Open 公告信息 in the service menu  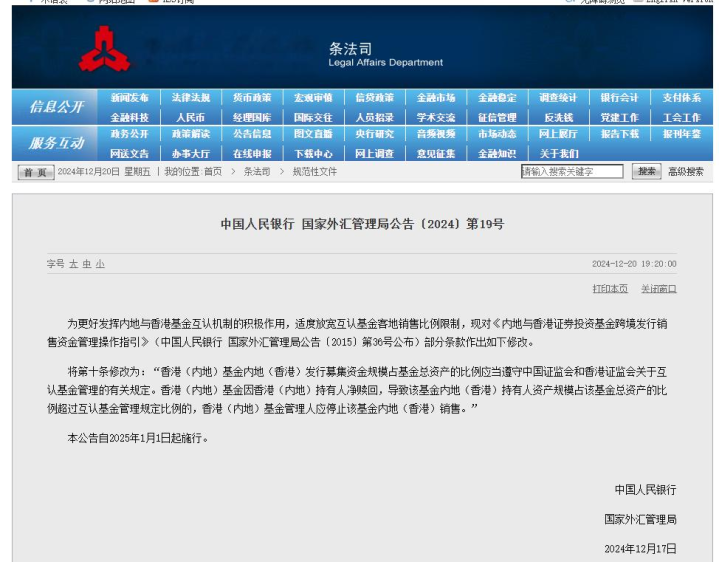tap(252, 134)
